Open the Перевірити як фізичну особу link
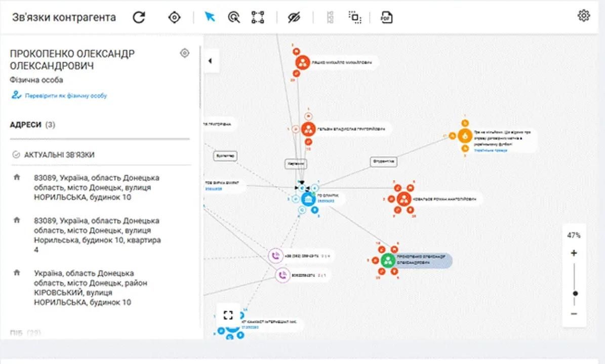The image size is (605, 364). coord(65,95)
